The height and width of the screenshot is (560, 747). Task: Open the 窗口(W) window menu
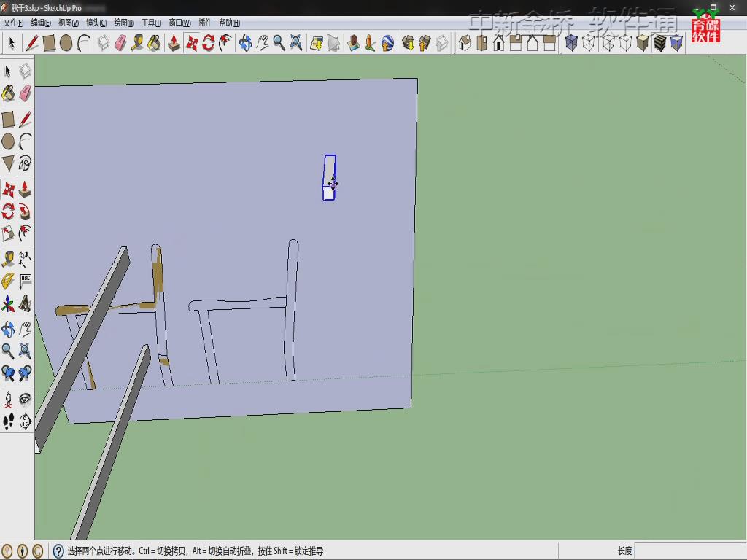click(179, 23)
